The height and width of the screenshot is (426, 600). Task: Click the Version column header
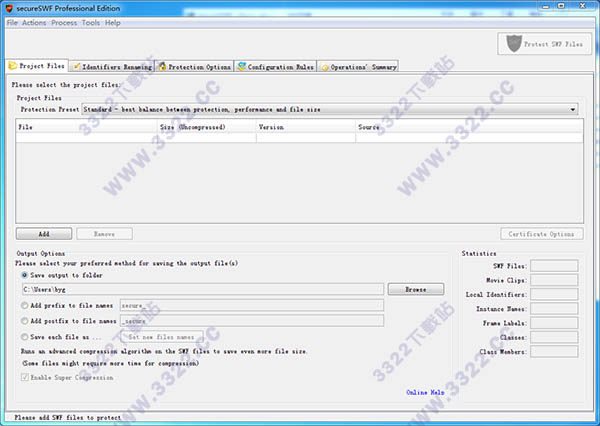tap(306, 127)
